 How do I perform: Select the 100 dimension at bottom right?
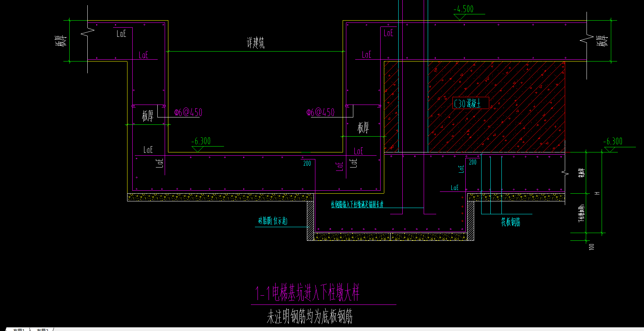pos(592,247)
